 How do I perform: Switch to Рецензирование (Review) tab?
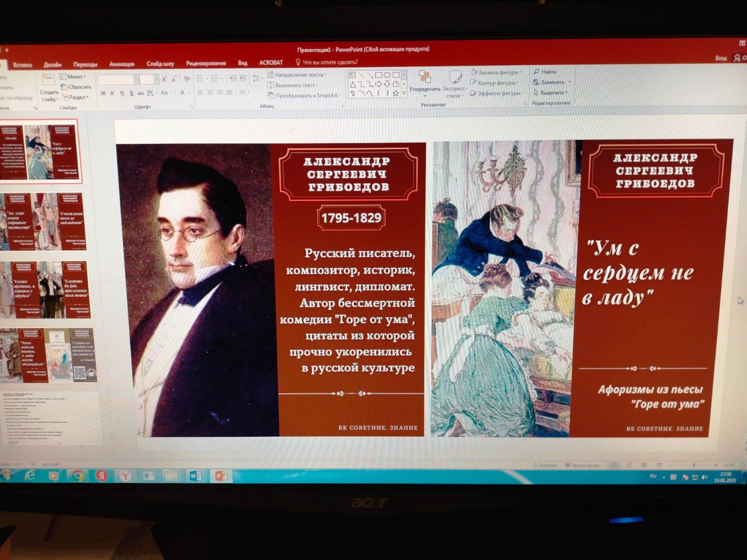pos(206,63)
